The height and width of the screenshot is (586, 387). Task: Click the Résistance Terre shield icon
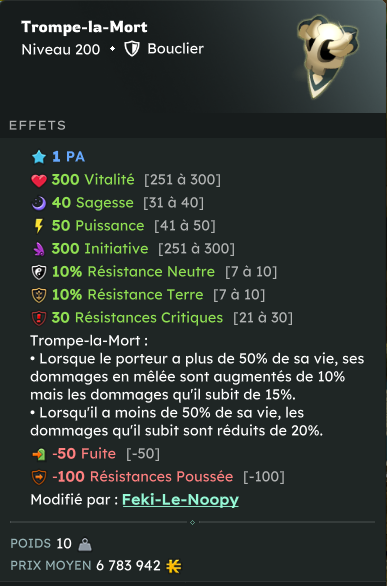[39, 295]
